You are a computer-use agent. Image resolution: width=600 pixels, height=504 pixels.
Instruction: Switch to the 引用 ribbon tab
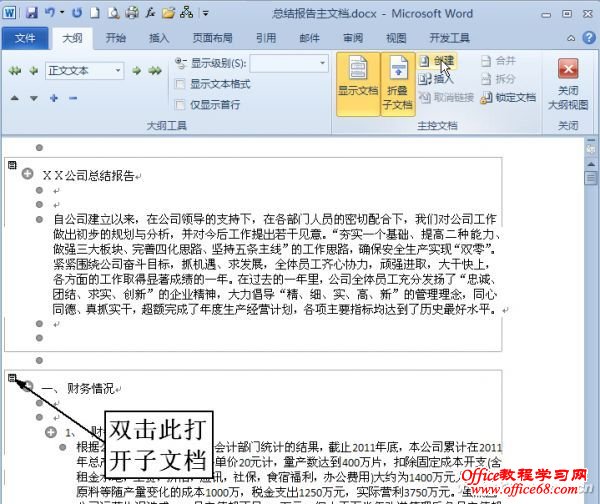[x=266, y=38]
